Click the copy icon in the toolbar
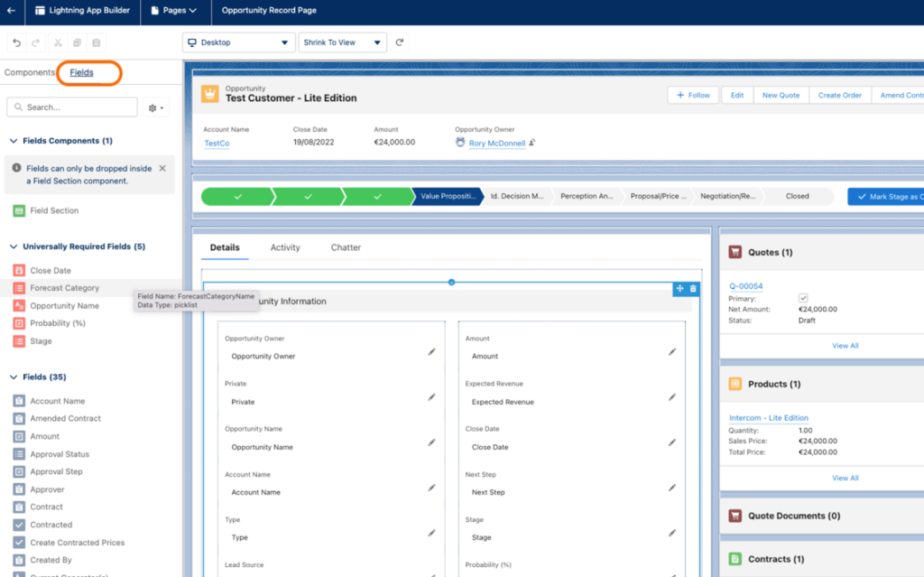Image resolution: width=924 pixels, height=577 pixels. tap(77, 42)
